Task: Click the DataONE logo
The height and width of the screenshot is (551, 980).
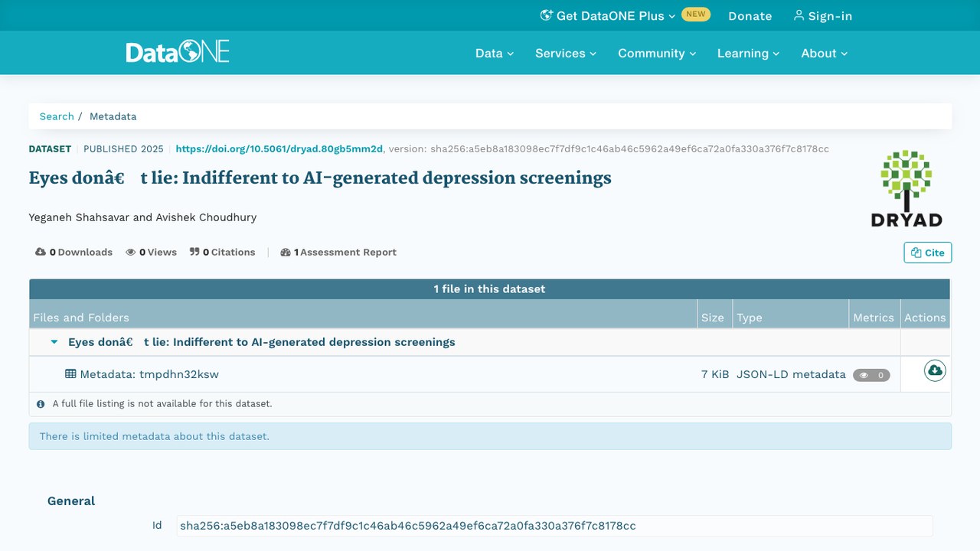Action: click(178, 52)
